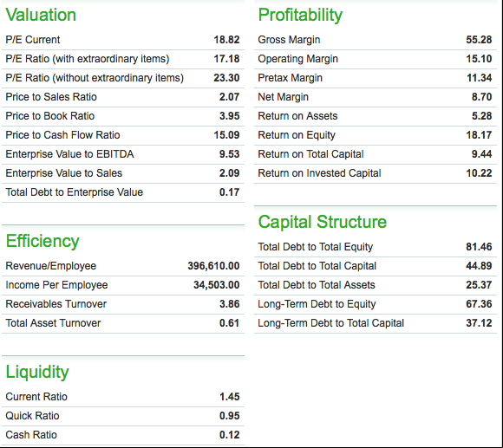Select the Revenue/Employee value 396,610.00
This screenshot has width=503, height=448.
[213, 266]
